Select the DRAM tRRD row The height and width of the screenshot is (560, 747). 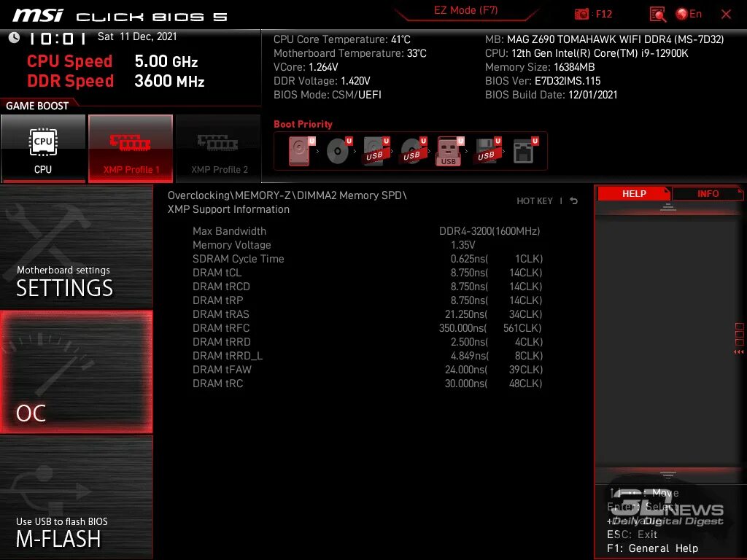pos(368,341)
